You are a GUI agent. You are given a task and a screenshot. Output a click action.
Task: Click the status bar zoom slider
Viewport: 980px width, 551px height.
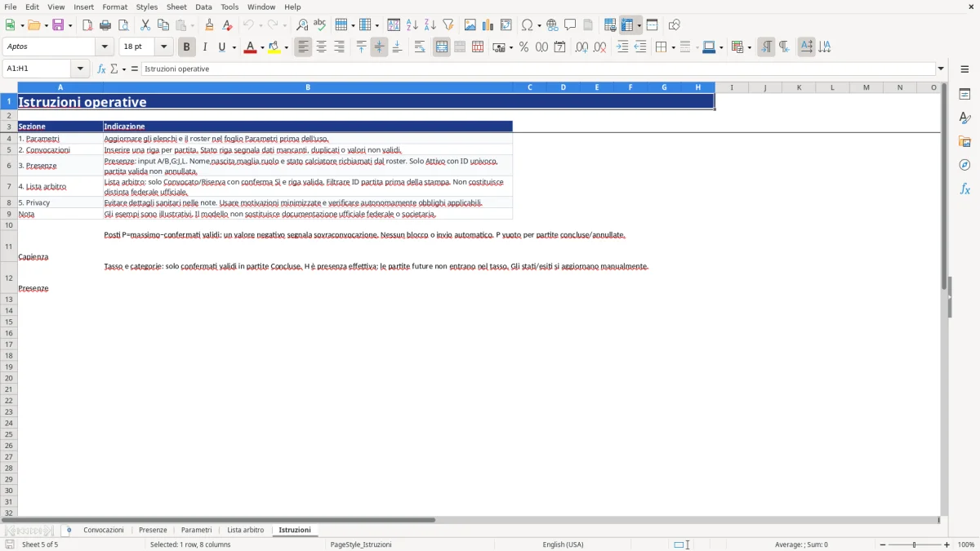click(915, 544)
